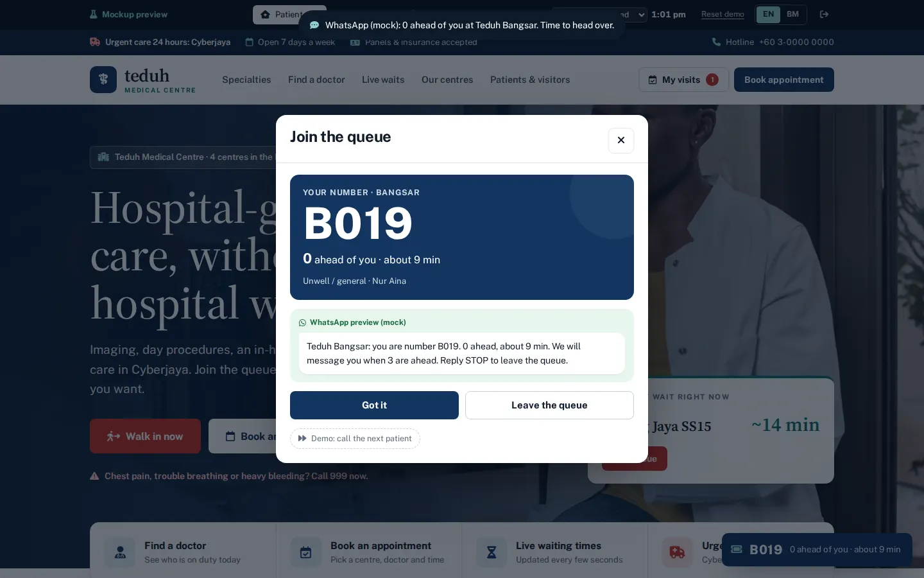
Task: Open My visits
Action: coord(683,80)
